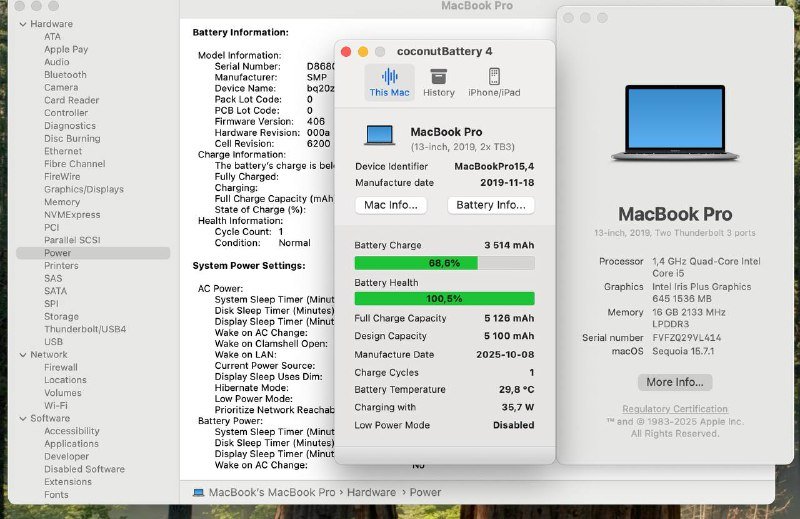
Task: Select Memory in the sidebar
Action: click(62, 202)
